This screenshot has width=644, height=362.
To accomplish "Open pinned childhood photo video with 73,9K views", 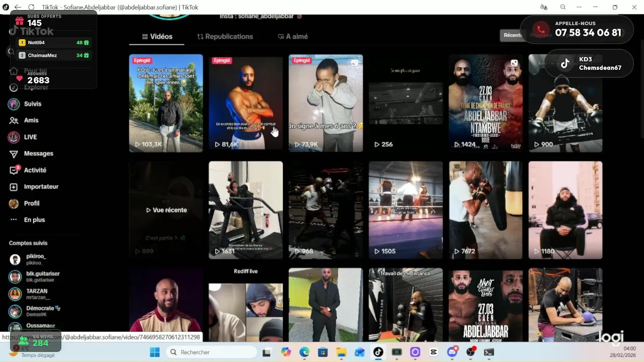I will tap(326, 103).
